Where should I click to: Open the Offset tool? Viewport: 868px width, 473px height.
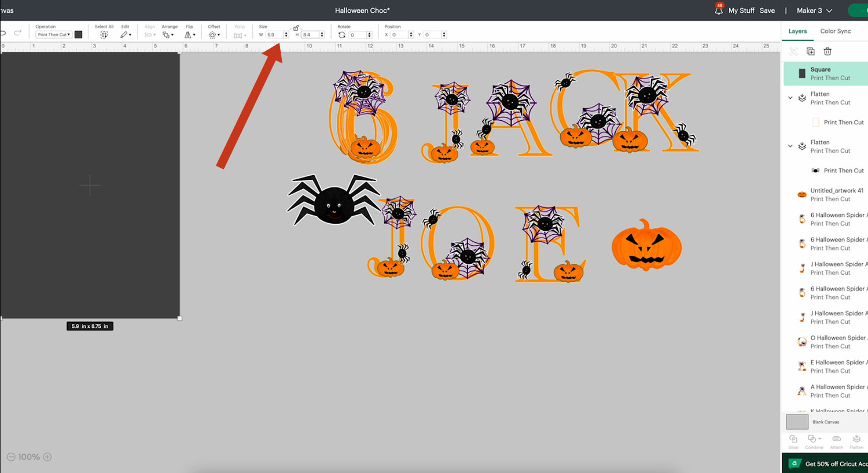pos(214,35)
